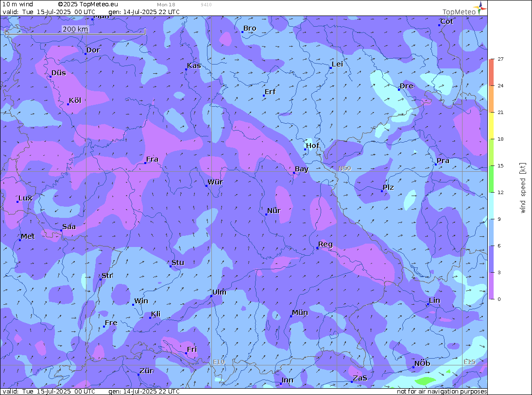
Task: Click the 200 km scale bar label
Action: (75, 29)
